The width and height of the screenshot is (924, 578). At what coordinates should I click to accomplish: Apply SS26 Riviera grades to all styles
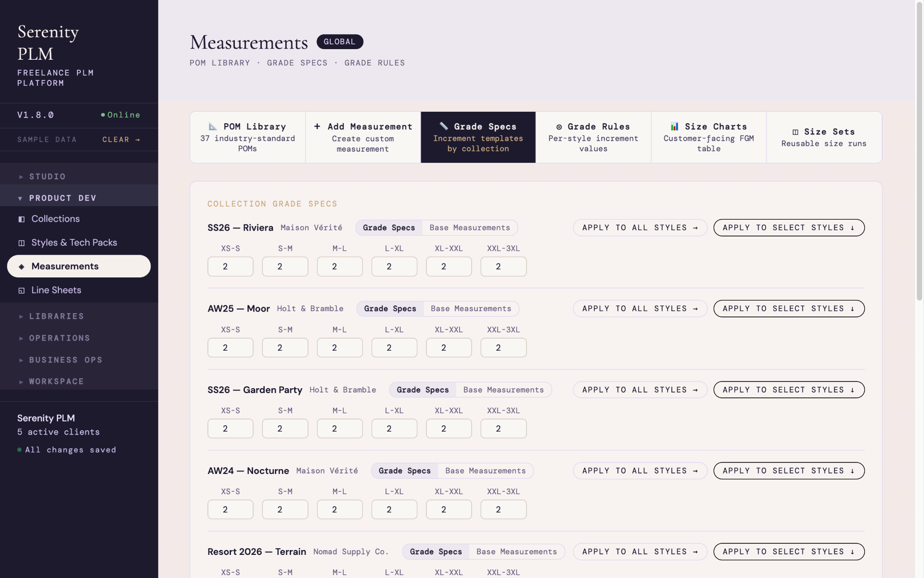(640, 228)
